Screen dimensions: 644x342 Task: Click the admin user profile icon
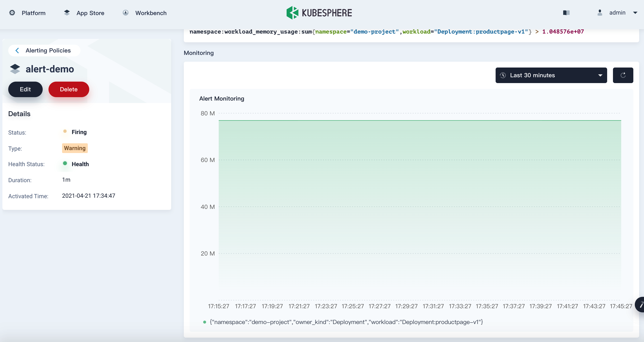point(600,13)
